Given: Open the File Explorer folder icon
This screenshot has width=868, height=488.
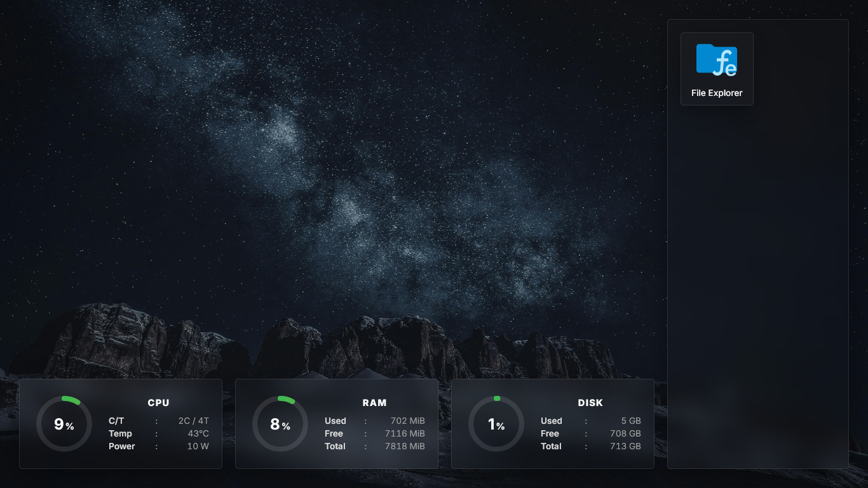Looking at the screenshot, I should click(717, 60).
